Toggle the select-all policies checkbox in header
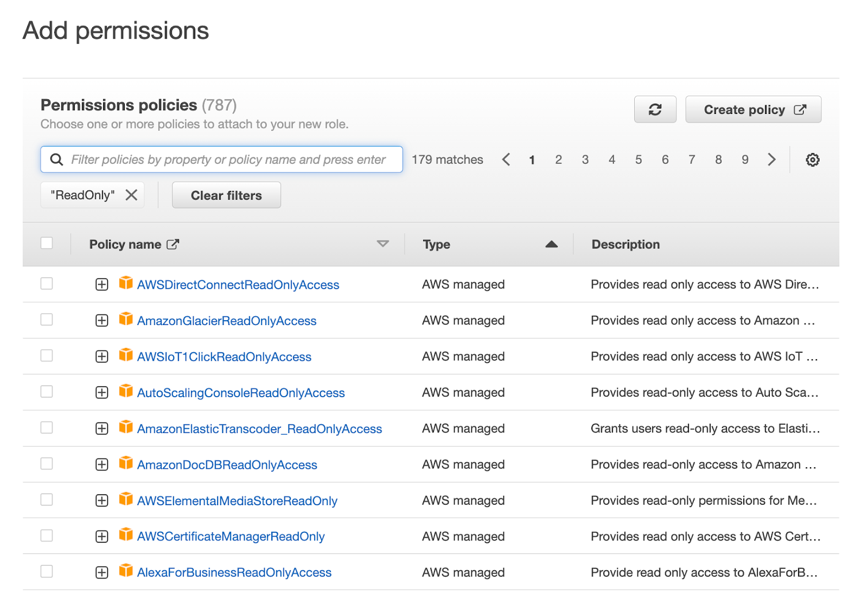The width and height of the screenshot is (868, 592). point(47,243)
